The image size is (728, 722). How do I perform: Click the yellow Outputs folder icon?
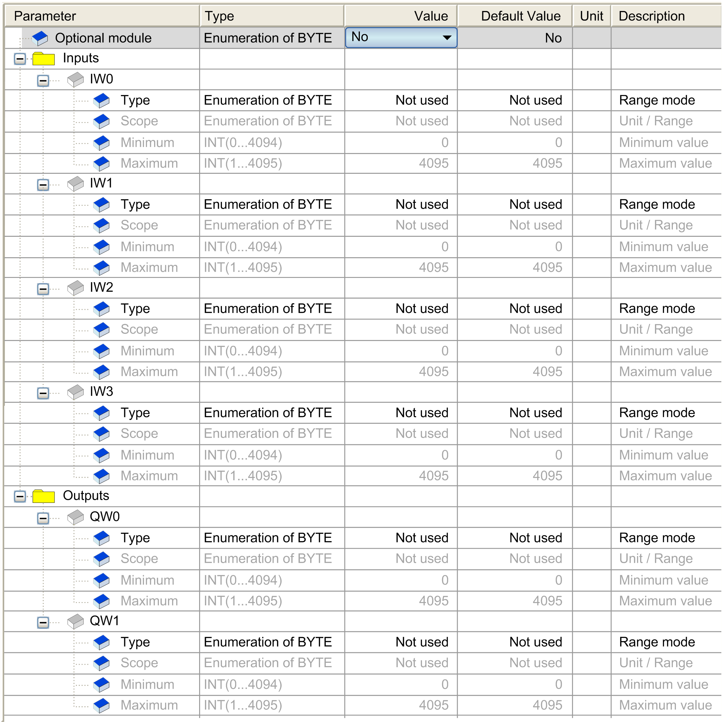(x=44, y=496)
